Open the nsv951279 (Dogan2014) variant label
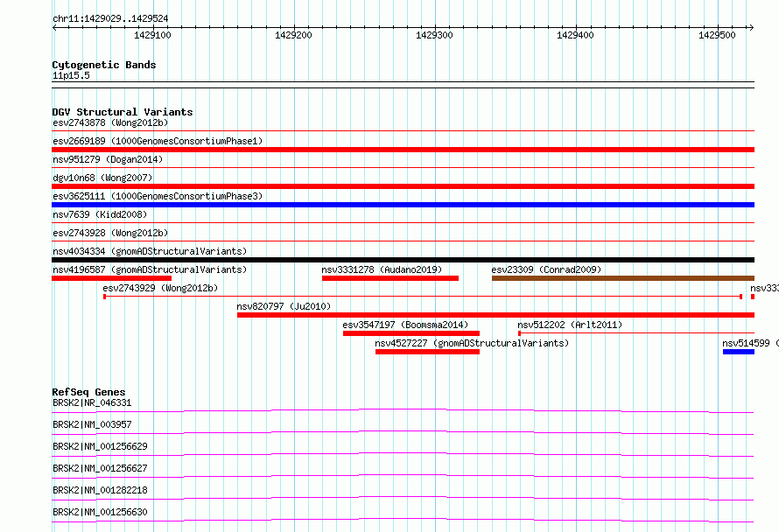The image size is (779, 532). (x=108, y=159)
